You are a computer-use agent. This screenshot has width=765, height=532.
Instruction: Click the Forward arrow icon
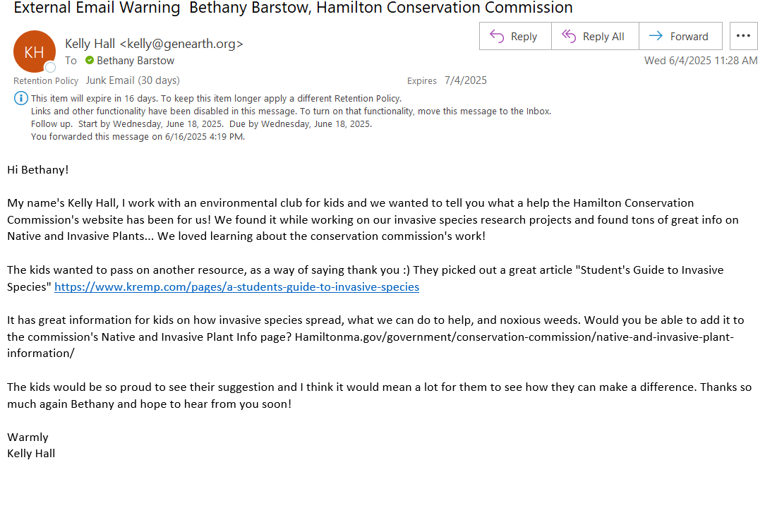(656, 35)
